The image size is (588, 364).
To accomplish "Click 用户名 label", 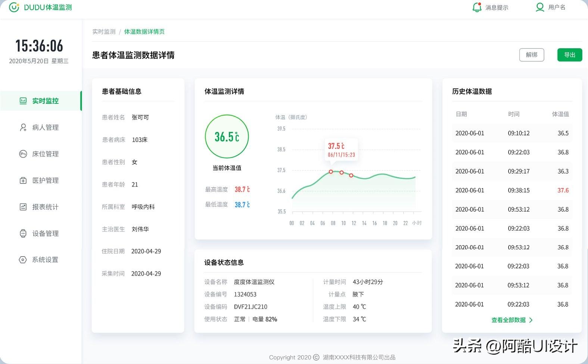I will click(557, 7).
